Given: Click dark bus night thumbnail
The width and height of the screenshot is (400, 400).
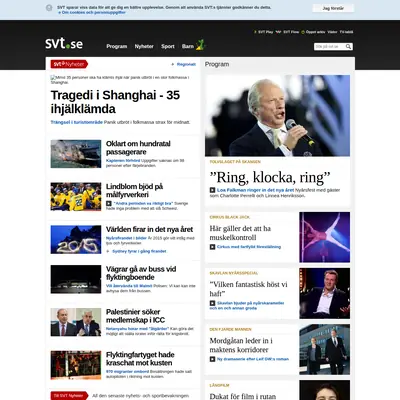Looking at the screenshot, I should (x=76, y=279).
